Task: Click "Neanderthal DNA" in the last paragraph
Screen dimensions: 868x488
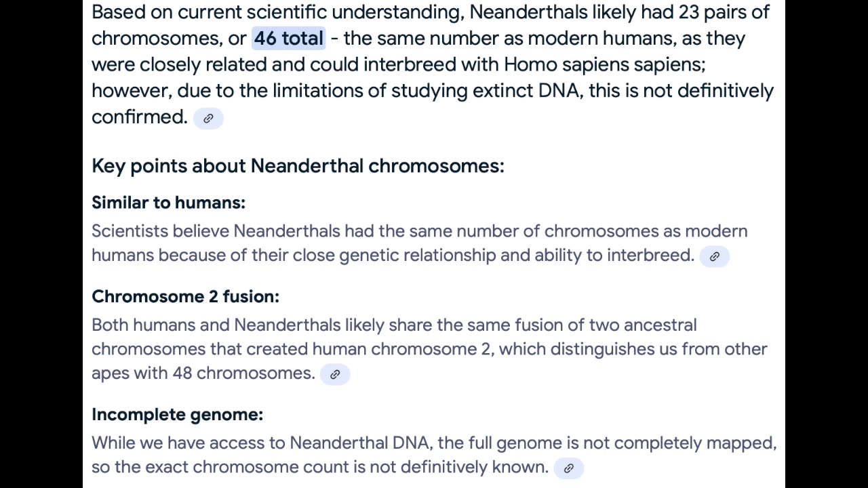Action: pyautogui.click(x=359, y=443)
